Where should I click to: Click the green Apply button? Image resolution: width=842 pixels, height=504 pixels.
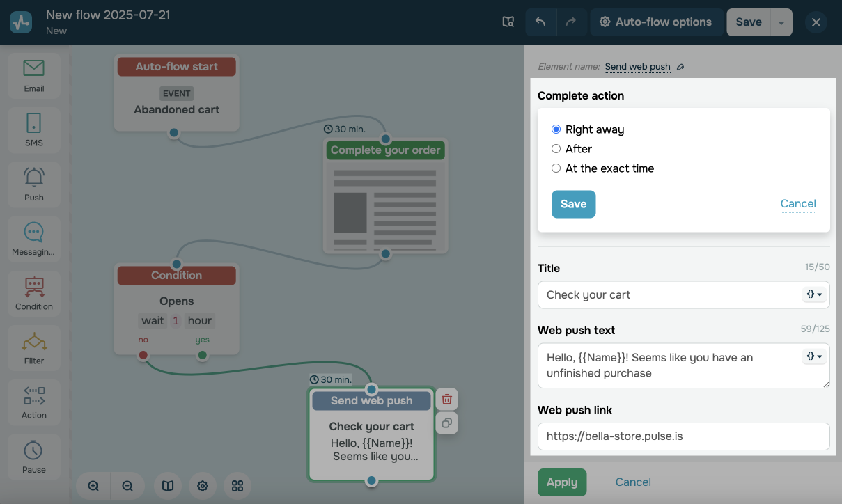click(x=561, y=482)
